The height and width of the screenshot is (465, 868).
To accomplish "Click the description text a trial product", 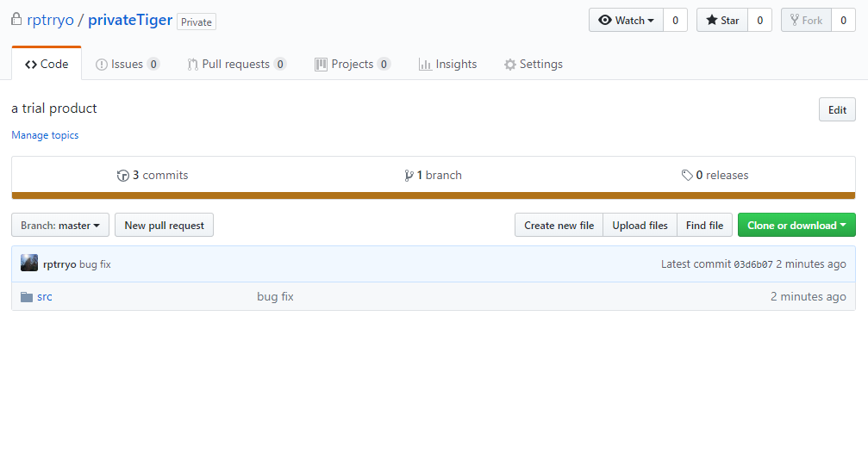I will tap(54, 108).
